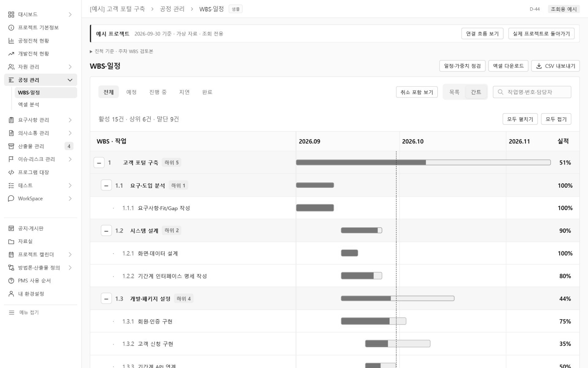Click the 메뉴 접기 hamburger icon

[x=12, y=312]
